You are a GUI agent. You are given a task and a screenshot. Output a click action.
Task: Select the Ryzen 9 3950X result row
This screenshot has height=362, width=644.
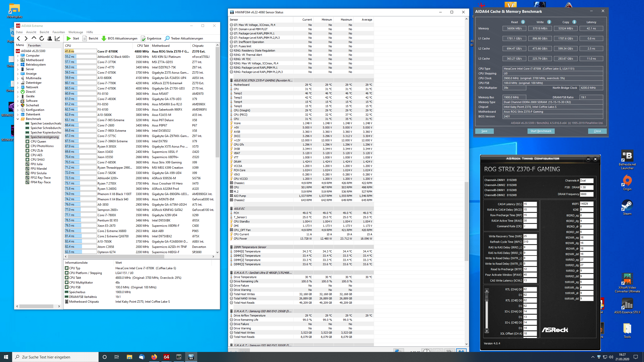(140, 146)
